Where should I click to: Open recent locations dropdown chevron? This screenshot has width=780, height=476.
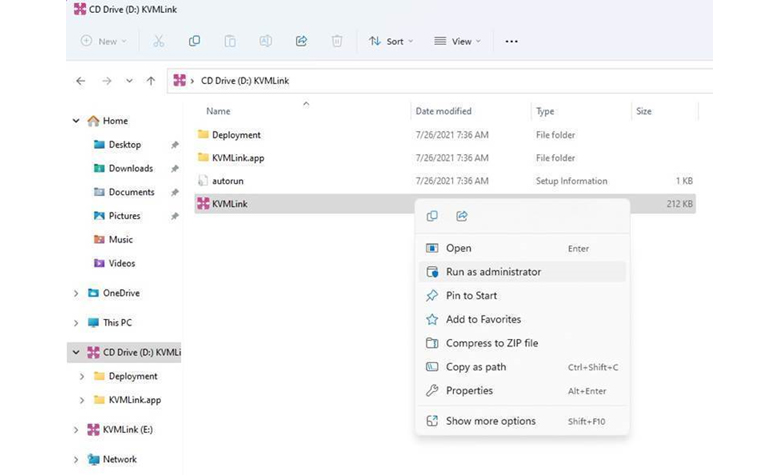pyautogui.click(x=129, y=81)
